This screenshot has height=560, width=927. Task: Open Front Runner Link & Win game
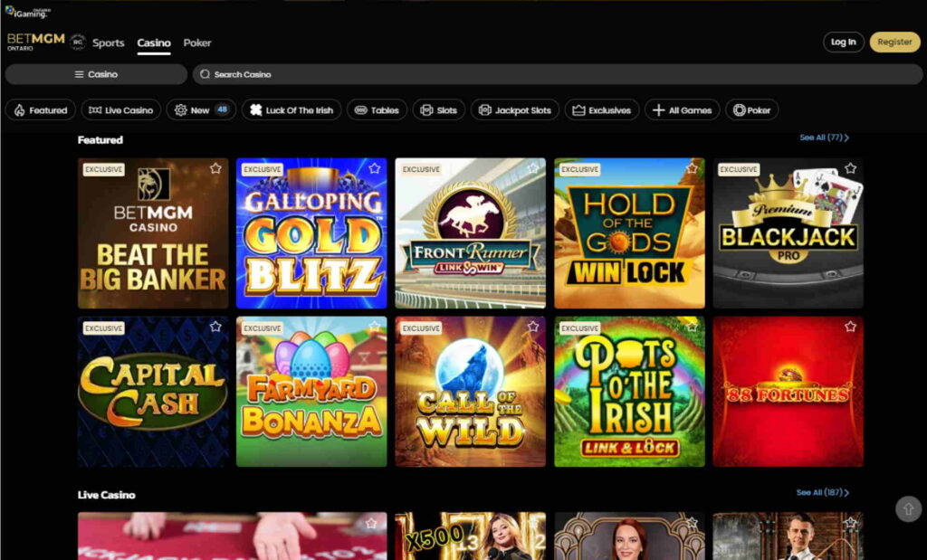click(471, 233)
